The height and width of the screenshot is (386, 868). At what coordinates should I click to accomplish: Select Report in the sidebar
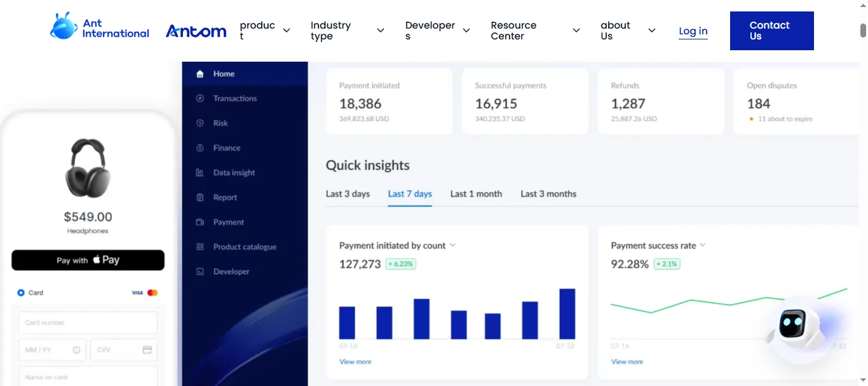(245, 198)
